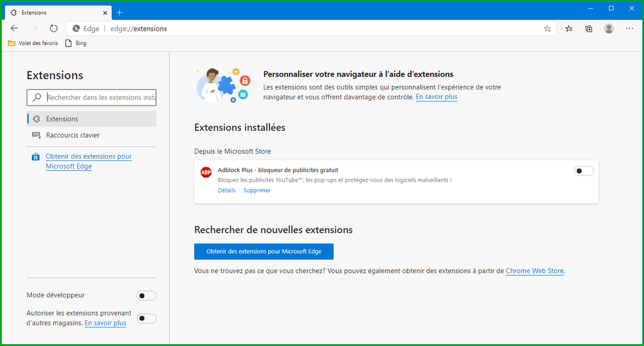This screenshot has height=346, width=644.
Task: Open the Volet des favoris folder
Action: click(x=34, y=43)
